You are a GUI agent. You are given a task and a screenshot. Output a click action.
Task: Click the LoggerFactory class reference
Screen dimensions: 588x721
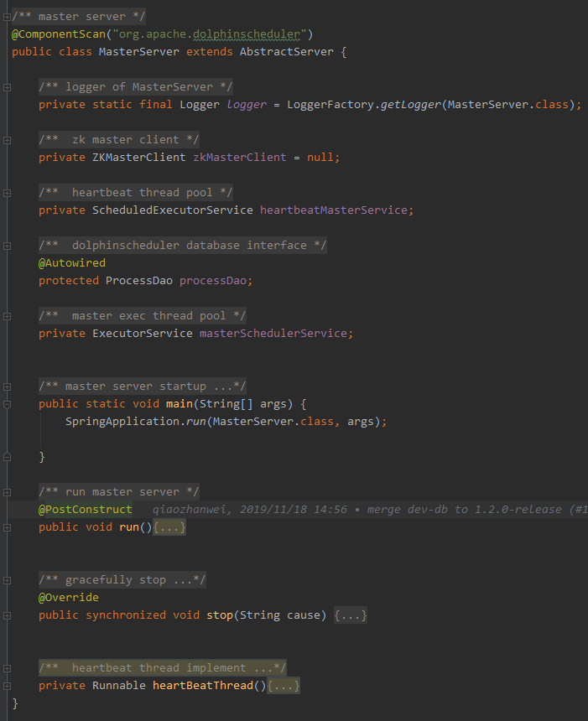tap(330, 105)
